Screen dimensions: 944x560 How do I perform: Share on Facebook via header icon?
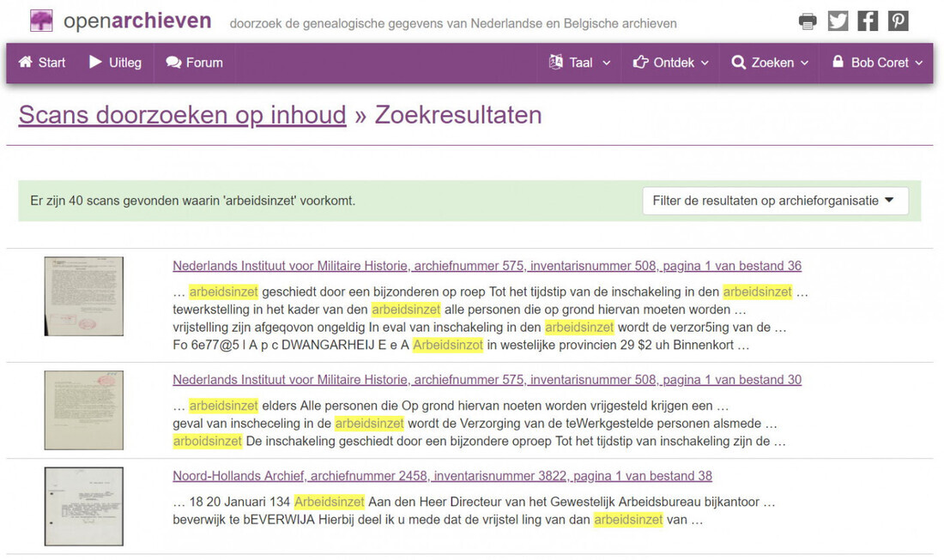pos(868,21)
